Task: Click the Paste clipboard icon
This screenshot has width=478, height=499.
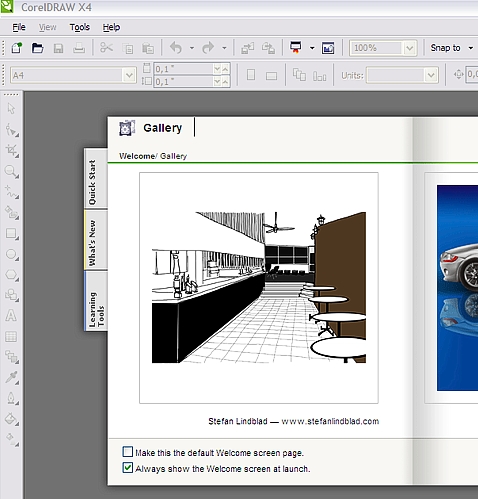Action: [148, 48]
